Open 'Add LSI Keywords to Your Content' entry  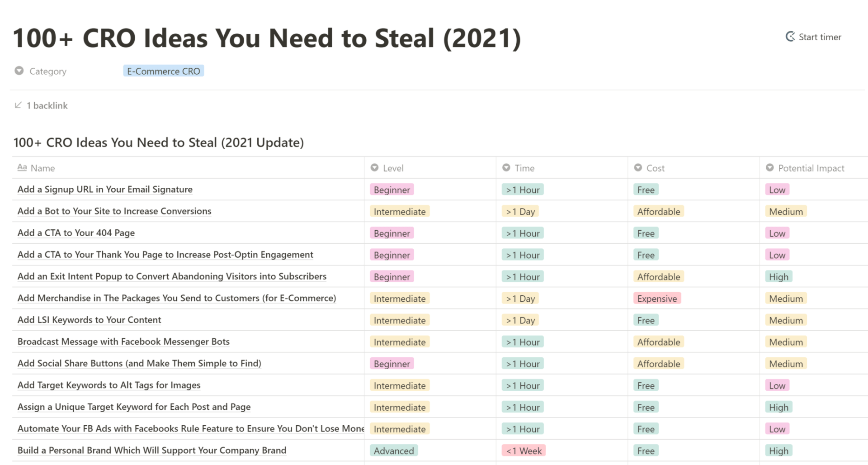(x=89, y=320)
